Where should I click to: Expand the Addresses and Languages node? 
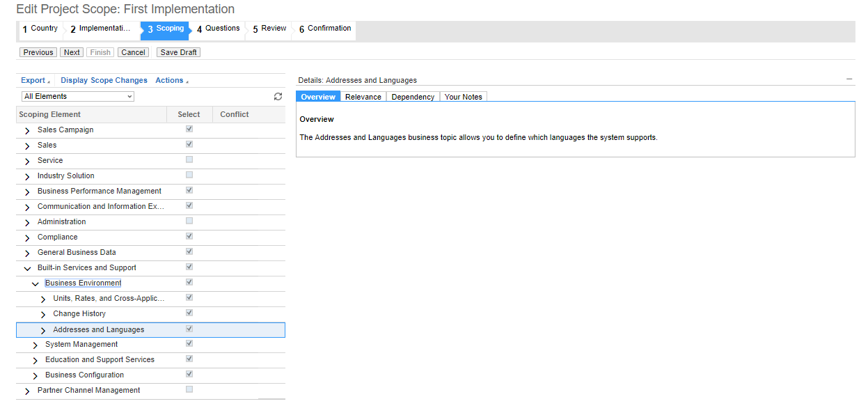43,330
